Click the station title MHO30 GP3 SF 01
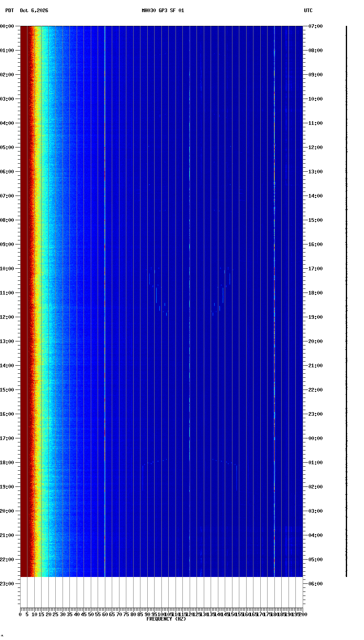Screen dimensions: 364x640 pyautogui.click(x=163, y=11)
